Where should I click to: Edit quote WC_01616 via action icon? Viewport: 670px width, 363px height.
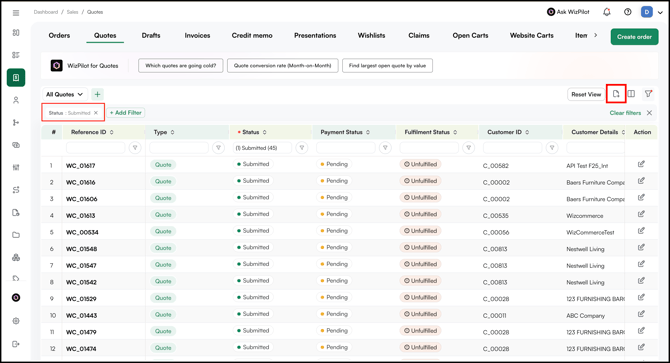pos(641,181)
